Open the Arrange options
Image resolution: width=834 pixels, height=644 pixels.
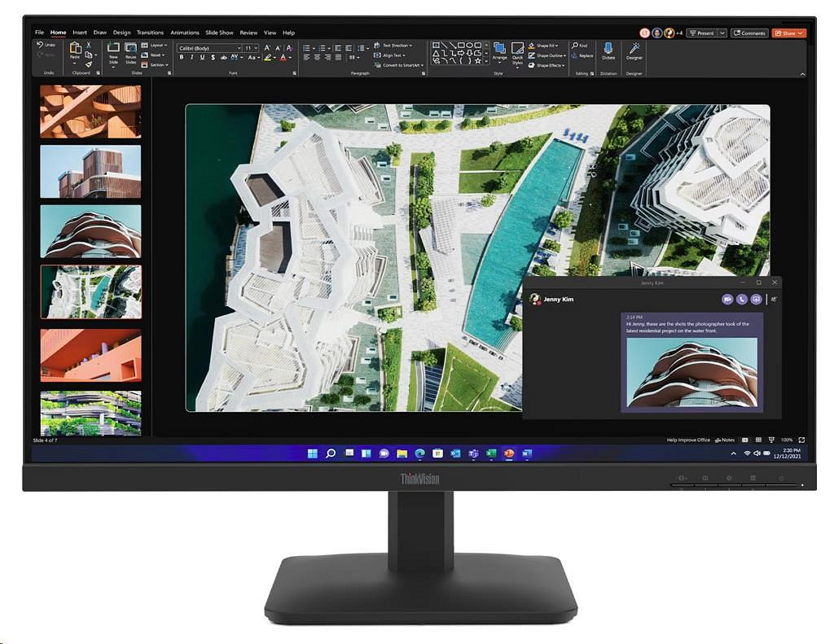(499, 50)
